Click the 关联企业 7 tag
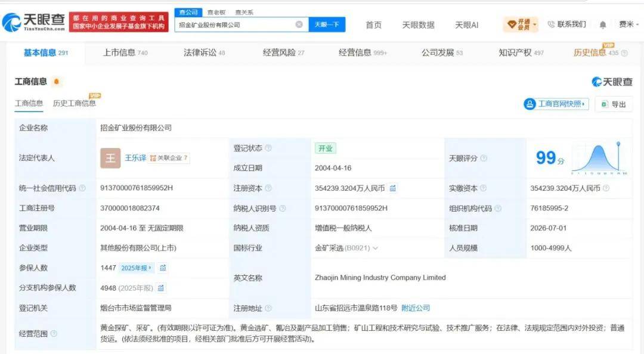Screen dimensions: 644x354 (x=169, y=158)
